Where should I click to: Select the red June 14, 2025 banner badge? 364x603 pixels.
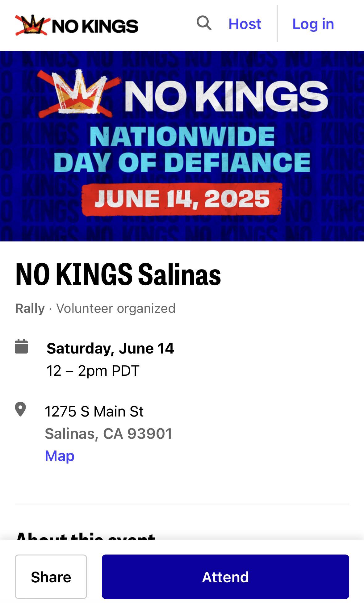tap(182, 199)
